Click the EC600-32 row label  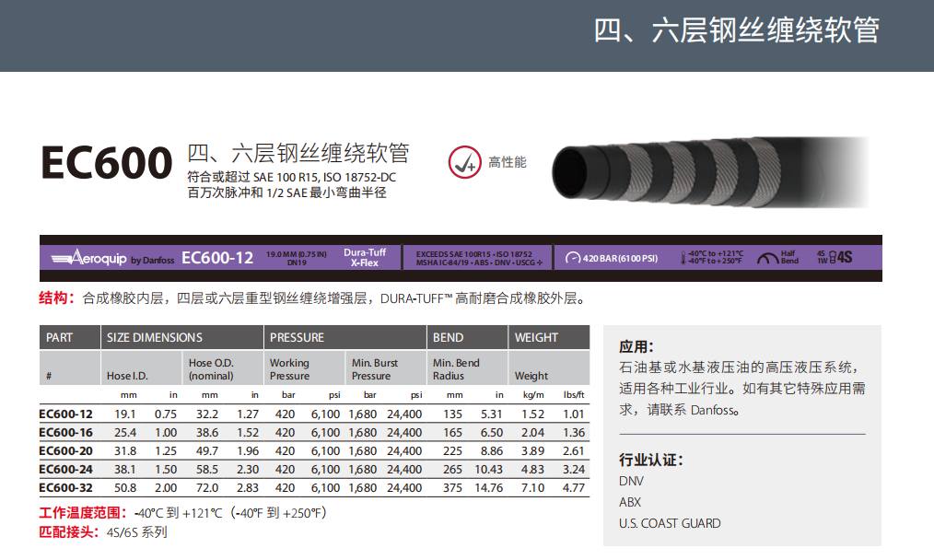(65, 488)
